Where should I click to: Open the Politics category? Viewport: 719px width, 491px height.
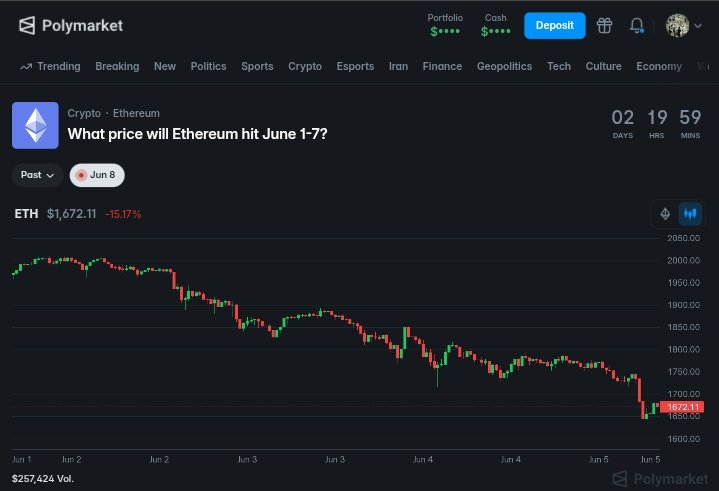208,66
